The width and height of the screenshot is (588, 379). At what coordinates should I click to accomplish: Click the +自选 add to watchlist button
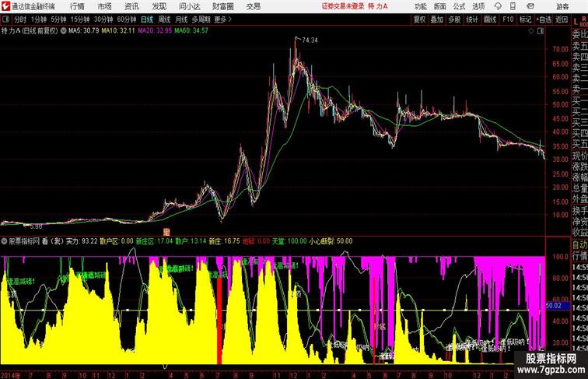[x=544, y=19]
